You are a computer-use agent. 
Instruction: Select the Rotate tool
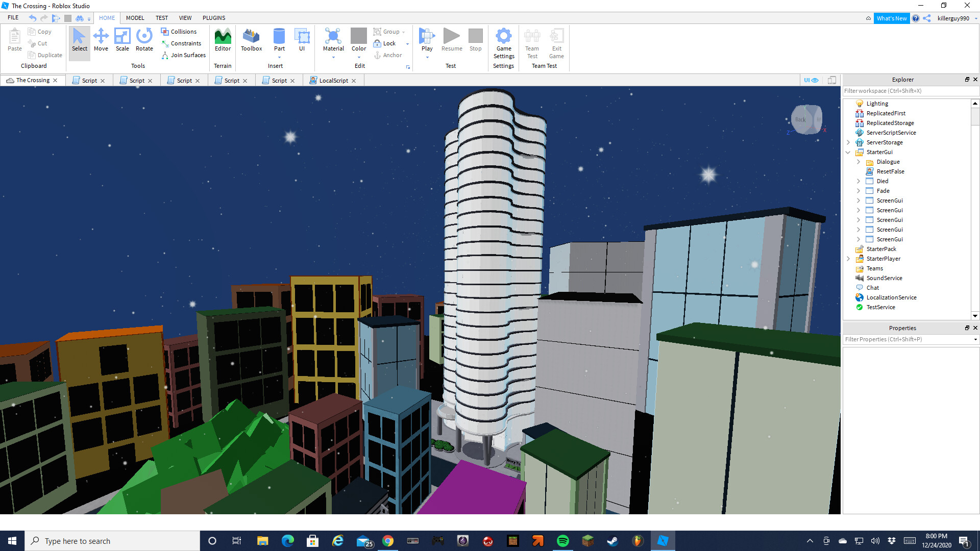click(x=144, y=40)
